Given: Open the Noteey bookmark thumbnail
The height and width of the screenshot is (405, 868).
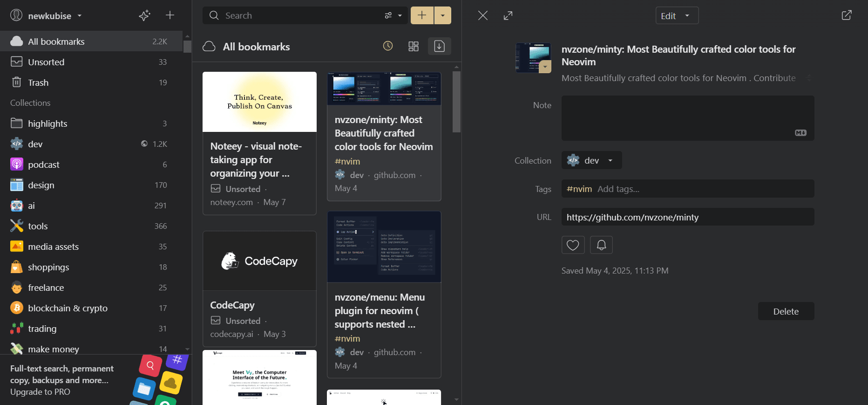Looking at the screenshot, I should [x=259, y=102].
